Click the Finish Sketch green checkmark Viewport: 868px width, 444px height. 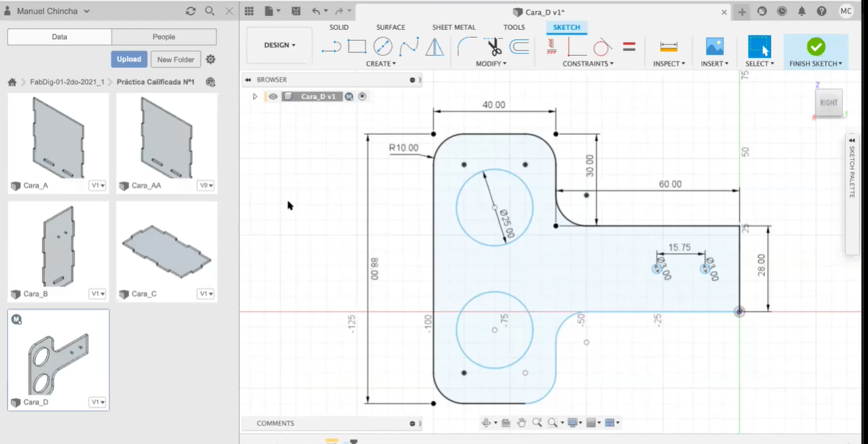point(816,47)
